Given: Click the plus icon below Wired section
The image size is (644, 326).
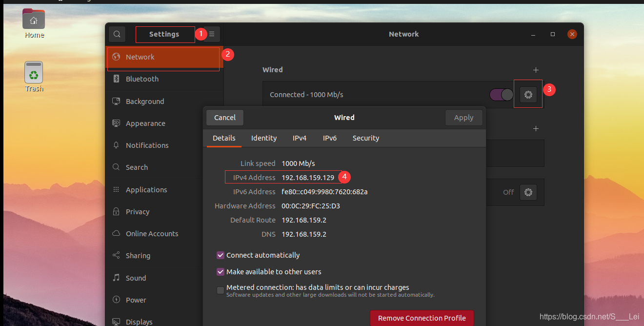Looking at the screenshot, I should 536,128.
